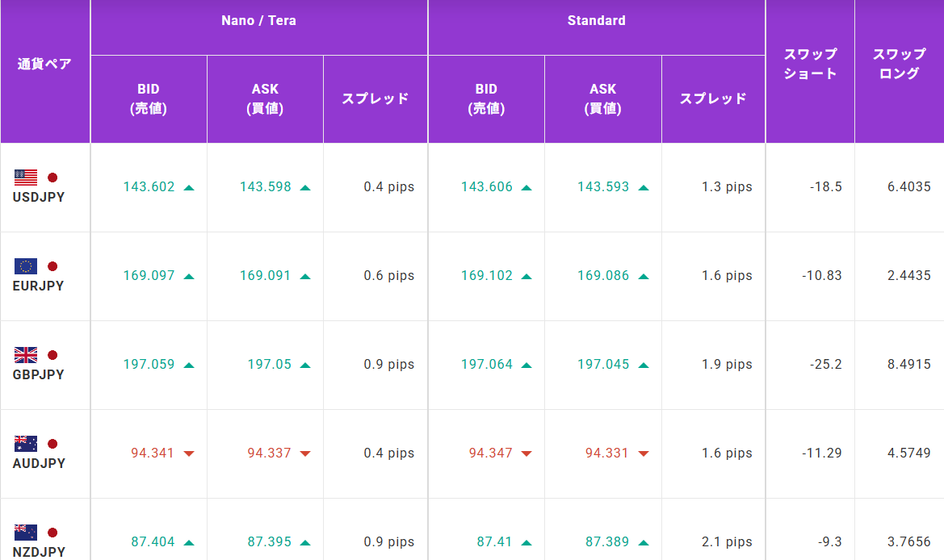944x560 pixels.
Task: Click the -25.2 swap short value
Action: tap(826, 365)
